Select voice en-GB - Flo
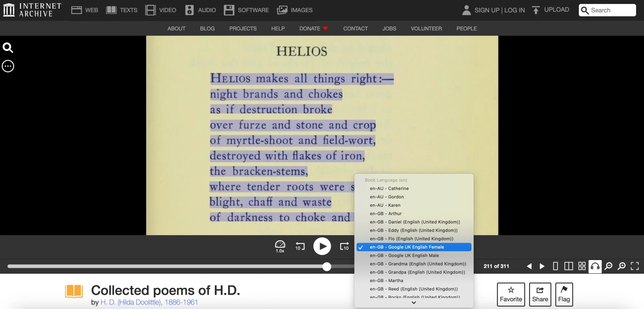This screenshot has width=644, height=309. pyautogui.click(x=414, y=239)
